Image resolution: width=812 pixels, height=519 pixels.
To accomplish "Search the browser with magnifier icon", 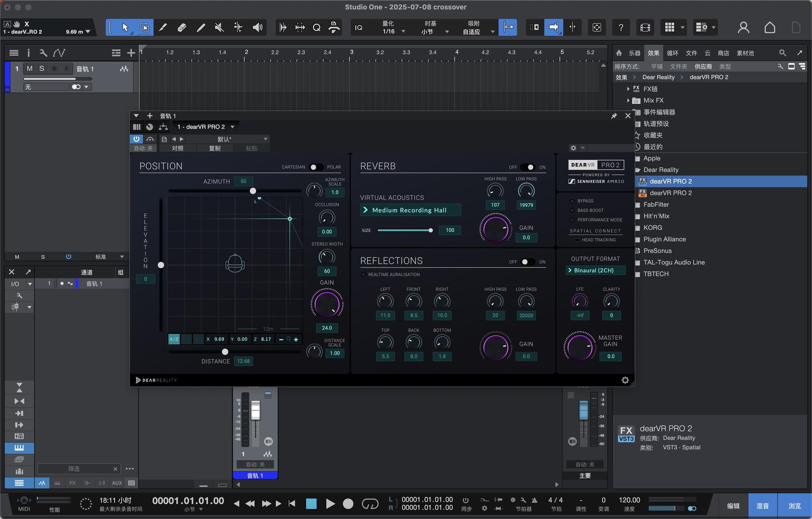I will [x=782, y=53].
